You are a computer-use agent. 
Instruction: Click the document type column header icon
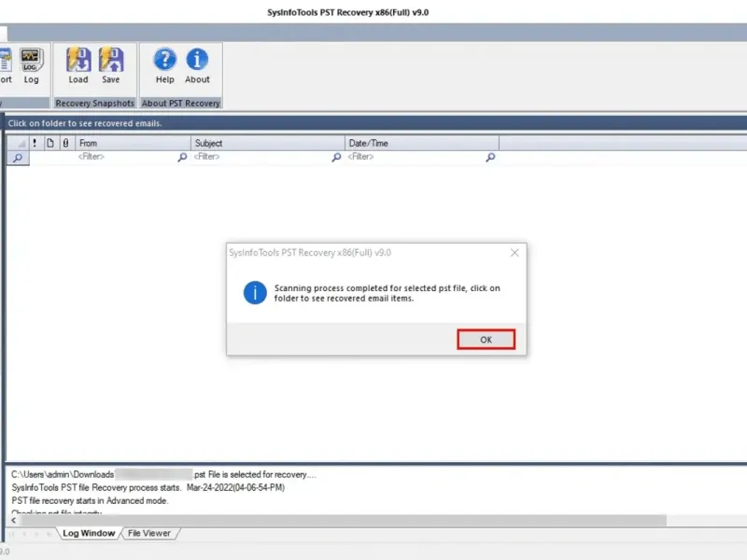pyautogui.click(x=50, y=143)
